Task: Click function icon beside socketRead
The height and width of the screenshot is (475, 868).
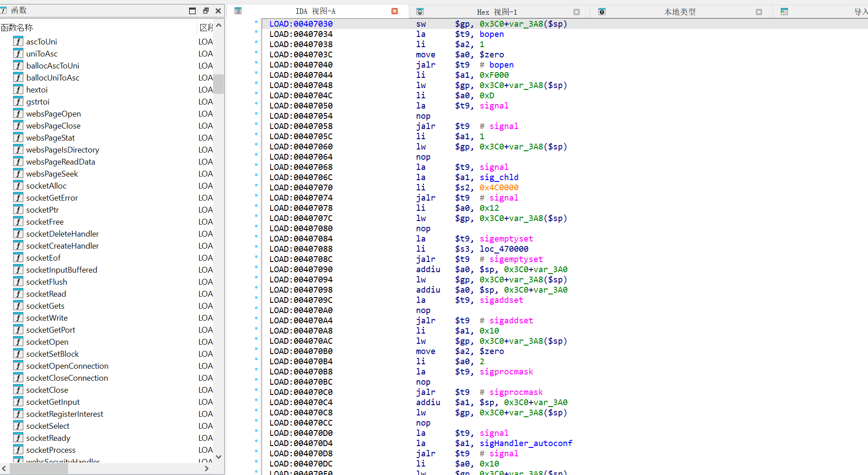Action: [18, 294]
